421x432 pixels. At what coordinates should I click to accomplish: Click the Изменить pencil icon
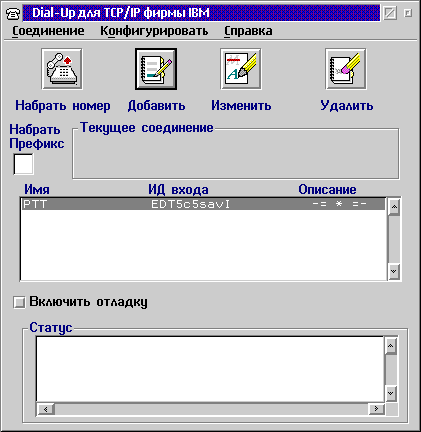click(241, 69)
